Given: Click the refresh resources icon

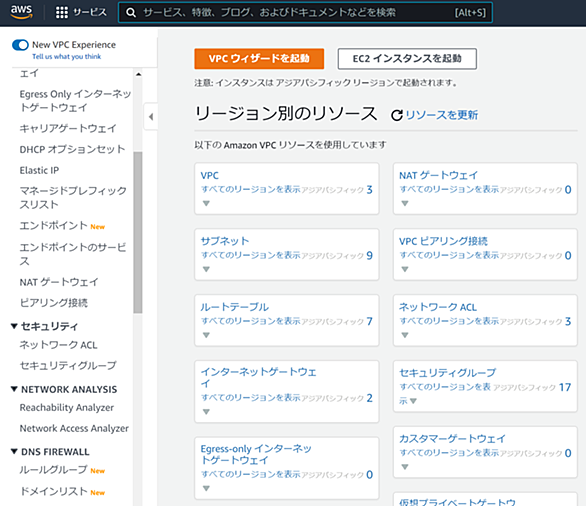Looking at the screenshot, I should 397,115.
